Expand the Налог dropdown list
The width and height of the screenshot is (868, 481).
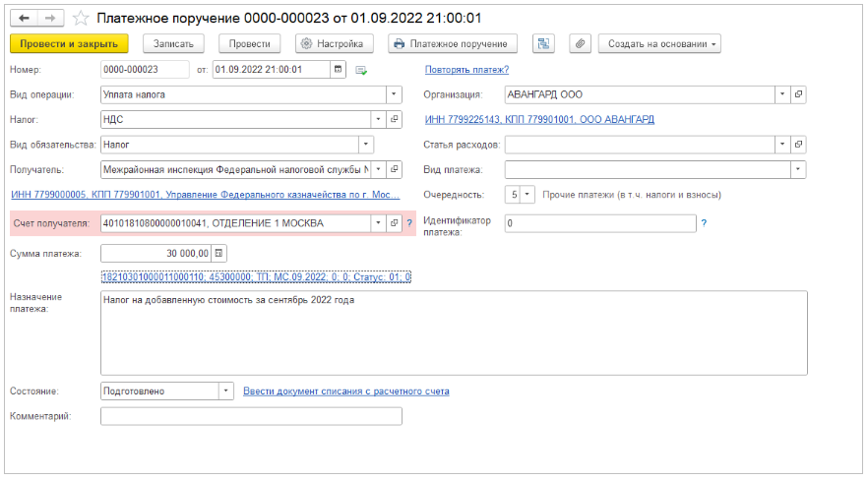[378, 120]
